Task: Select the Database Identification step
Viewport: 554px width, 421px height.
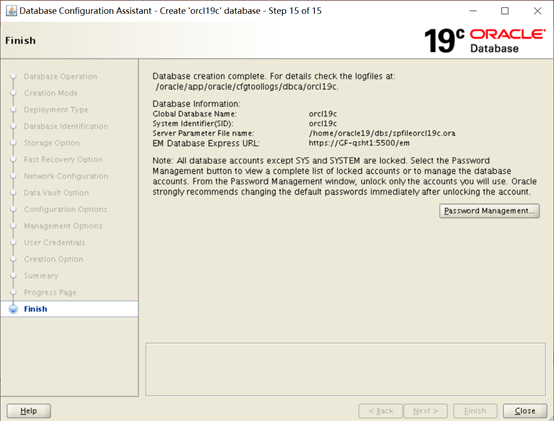Action: pos(66,126)
